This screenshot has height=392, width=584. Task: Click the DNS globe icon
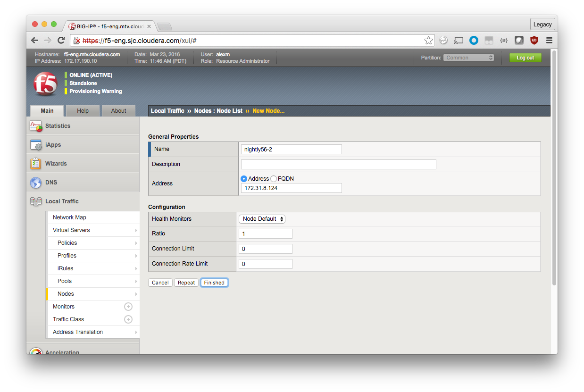coord(36,183)
